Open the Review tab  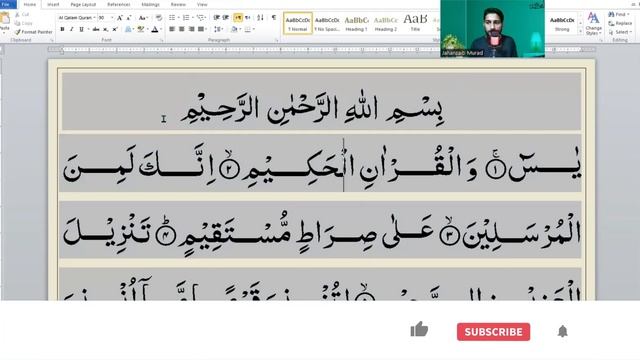[178, 4]
